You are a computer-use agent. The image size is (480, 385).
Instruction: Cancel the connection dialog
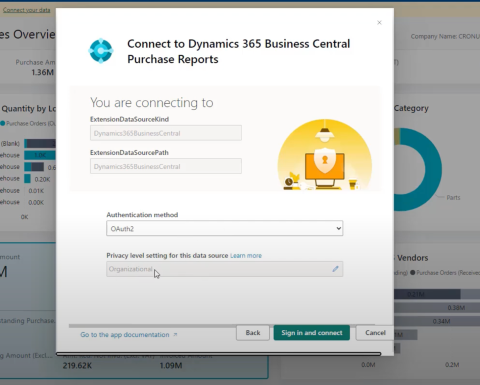click(375, 333)
